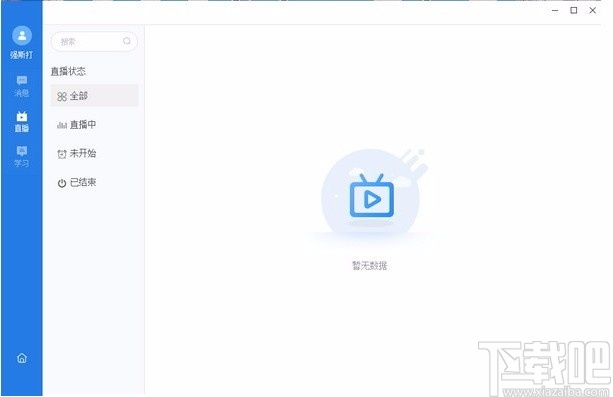Close the application window
The width and height of the screenshot is (613, 397).
coord(593,11)
